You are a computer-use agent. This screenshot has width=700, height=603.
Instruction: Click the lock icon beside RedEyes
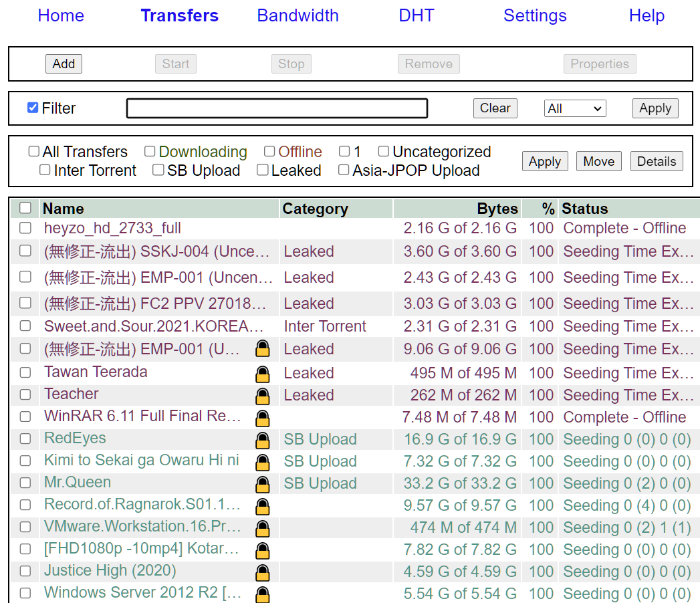tap(263, 440)
